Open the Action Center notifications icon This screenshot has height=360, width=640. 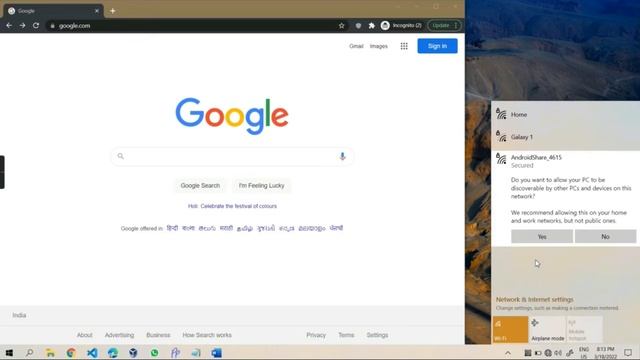click(628, 353)
